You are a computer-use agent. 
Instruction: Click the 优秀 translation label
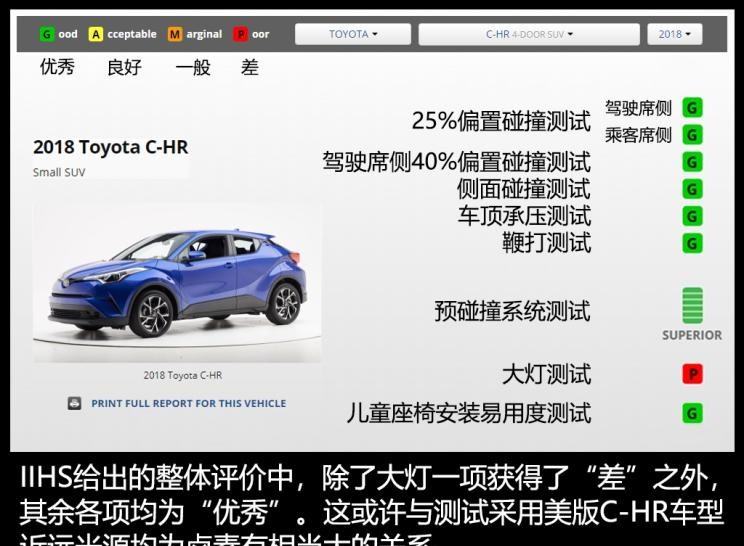point(57,67)
